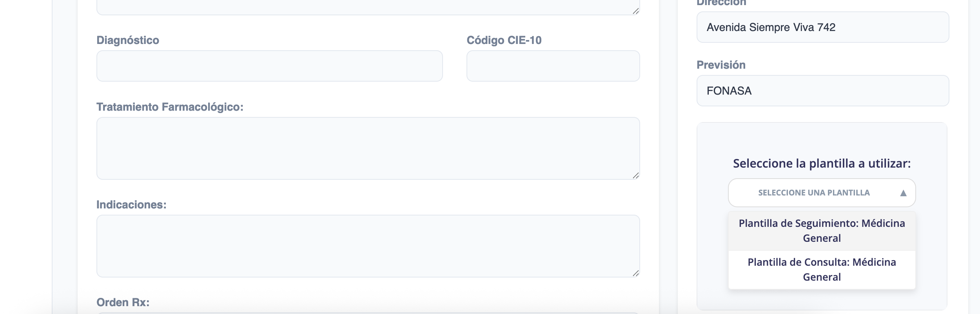
Task: Click the Código CIE-10 label
Action: point(504,40)
